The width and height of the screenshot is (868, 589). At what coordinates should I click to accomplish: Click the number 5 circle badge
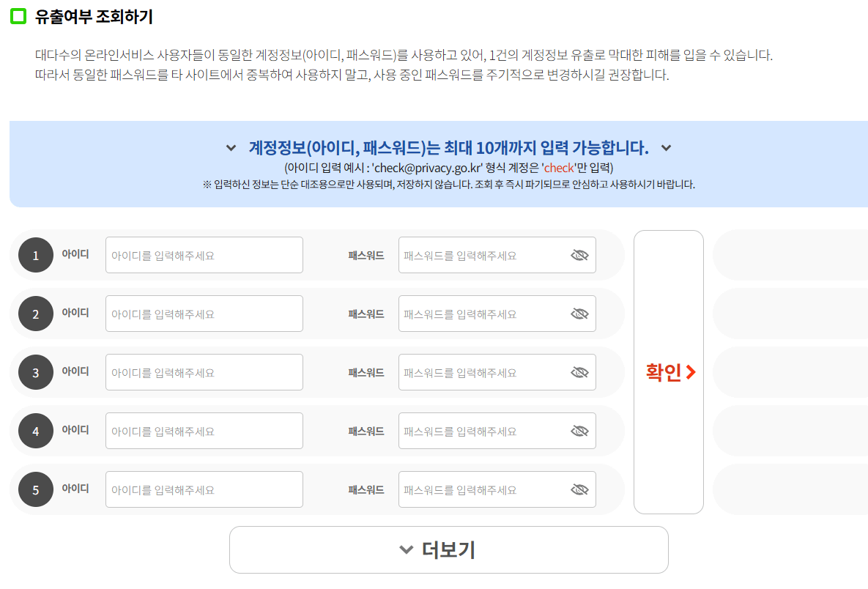point(36,490)
